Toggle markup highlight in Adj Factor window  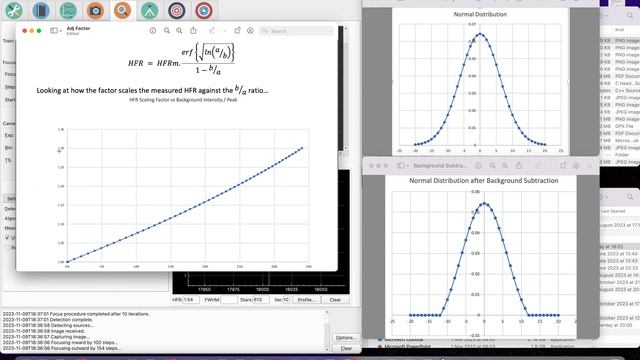[x=212, y=31]
